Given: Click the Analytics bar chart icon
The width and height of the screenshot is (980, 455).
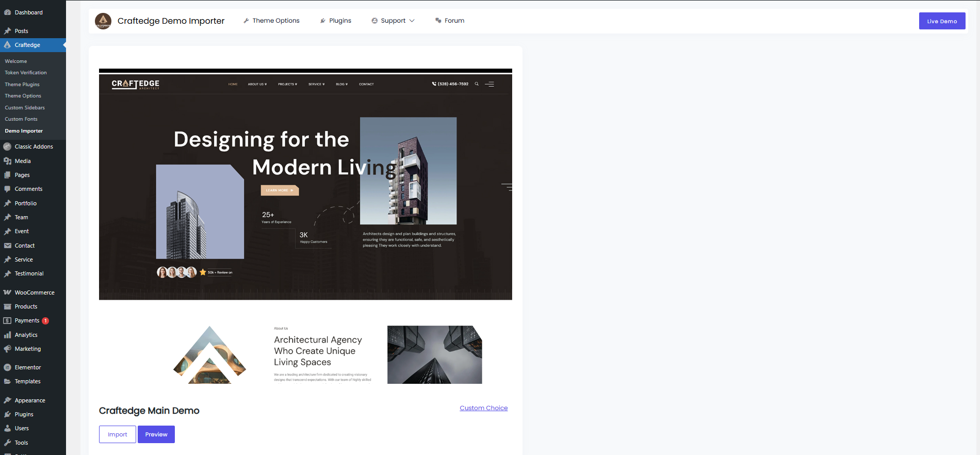Looking at the screenshot, I should click(7, 335).
